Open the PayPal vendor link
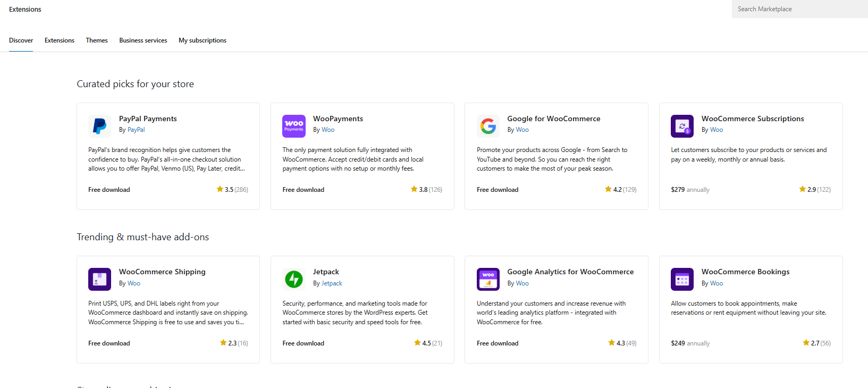The height and width of the screenshot is (388, 868). coord(136,130)
